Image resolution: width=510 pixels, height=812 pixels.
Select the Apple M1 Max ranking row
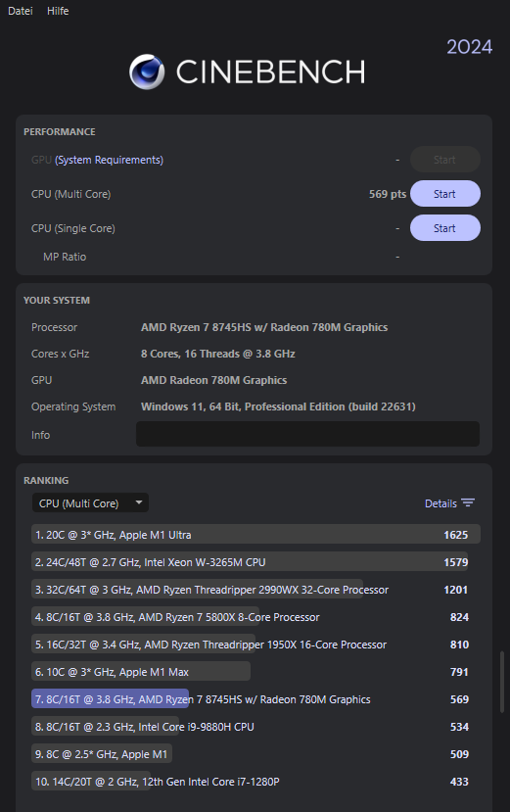click(255, 672)
